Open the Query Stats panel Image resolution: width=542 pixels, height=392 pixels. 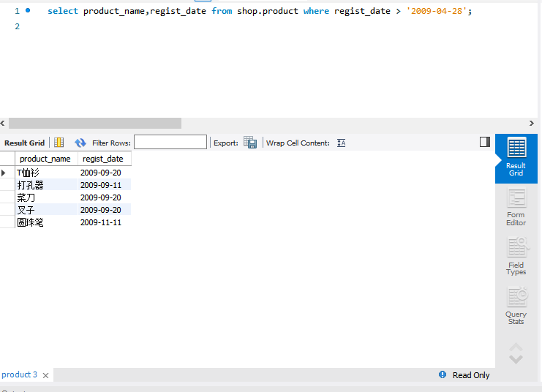pyautogui.click(x=516, y=306)
